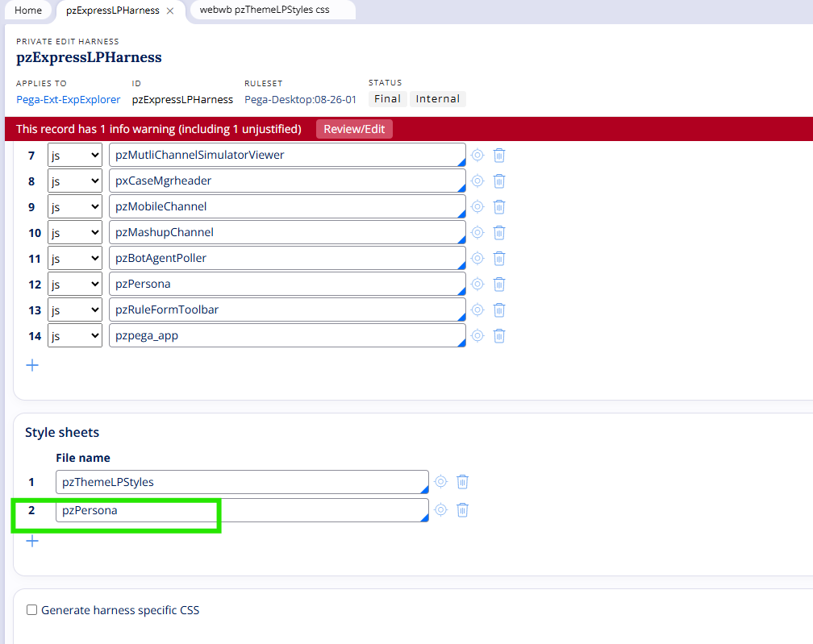Click the Final status badge

click(x=387, y=99)
